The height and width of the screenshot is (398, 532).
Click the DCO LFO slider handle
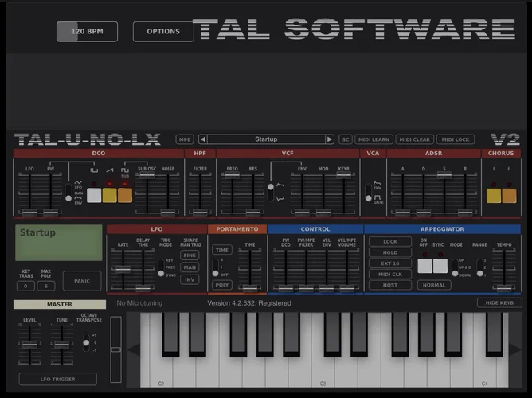coord(29,213)
